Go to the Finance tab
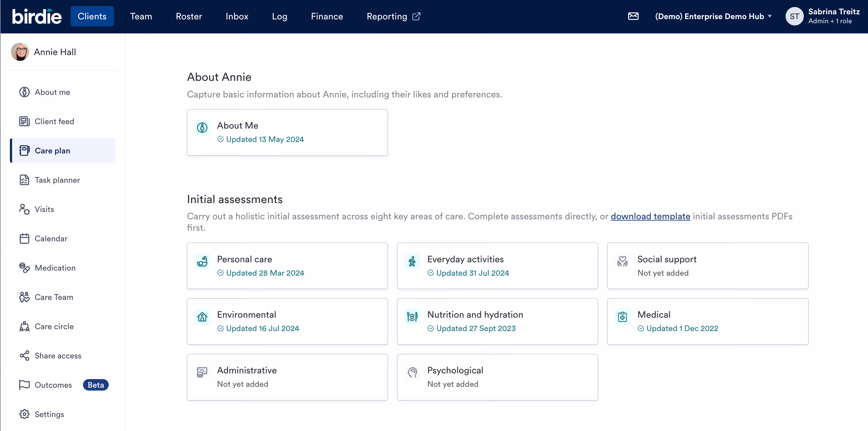The image size is (868, 431). point(327,16)
